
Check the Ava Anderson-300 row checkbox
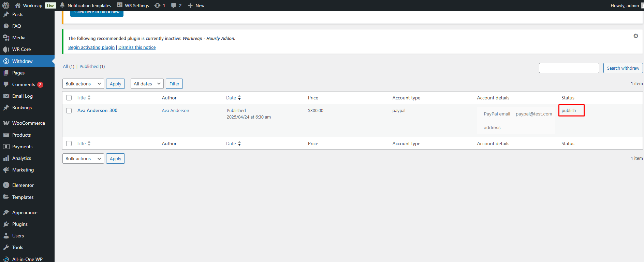coord(69,111)
